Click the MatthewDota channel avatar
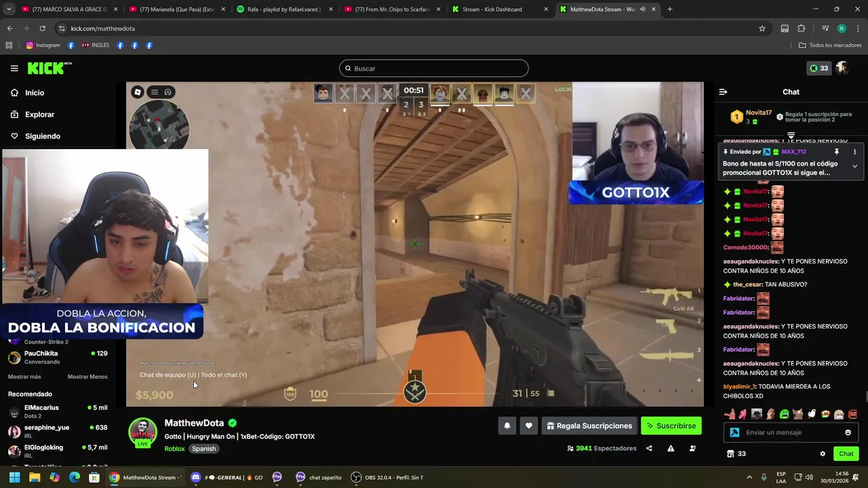Viewport: 868px width, 488px height. tap(142, 432)
